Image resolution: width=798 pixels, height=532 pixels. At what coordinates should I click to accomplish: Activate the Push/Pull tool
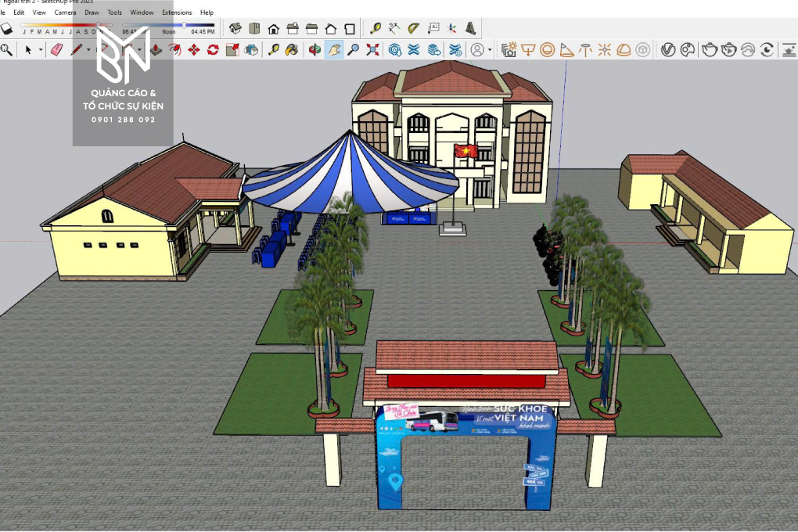coord(156,50)
